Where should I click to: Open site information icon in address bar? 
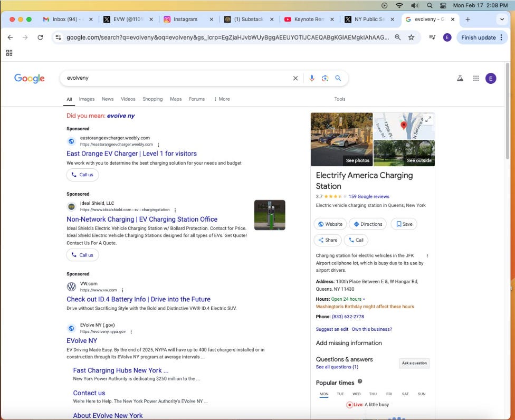coord(58,37)
